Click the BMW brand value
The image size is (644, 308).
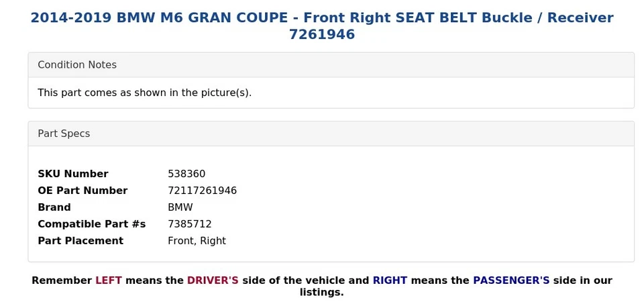click(x=180, y=207)
